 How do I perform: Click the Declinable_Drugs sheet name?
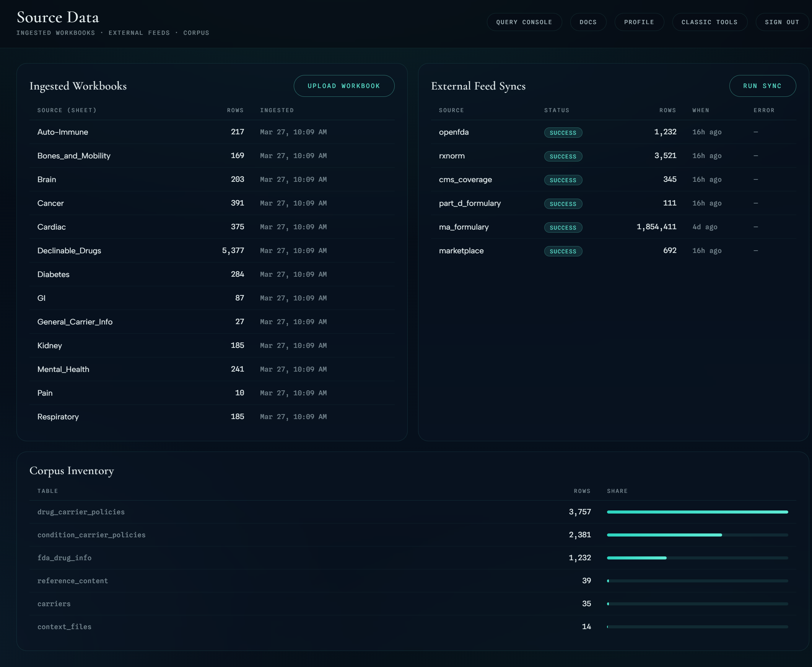coord(69,251)
